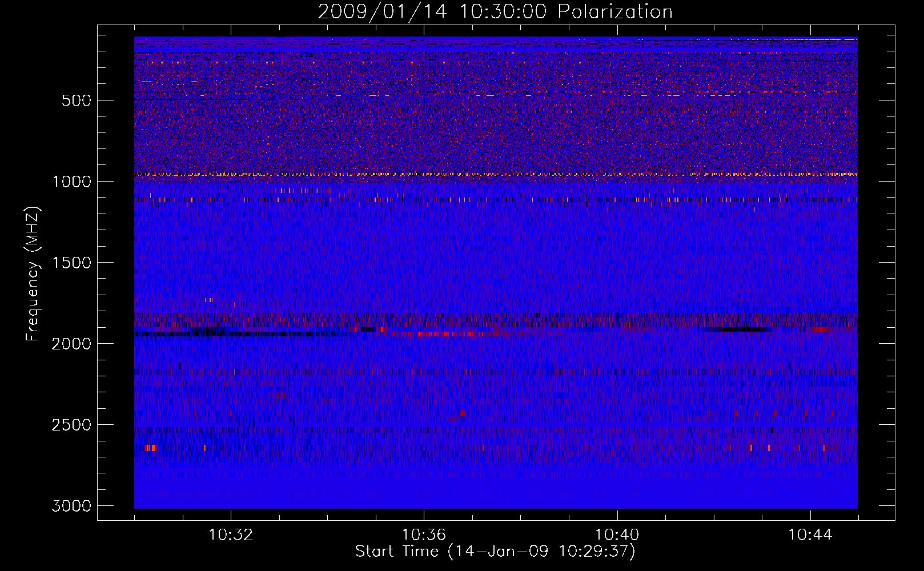Click the 3000 frequency tick label
The height and width of the screenshot is (571, 924).
pos(71,506)
